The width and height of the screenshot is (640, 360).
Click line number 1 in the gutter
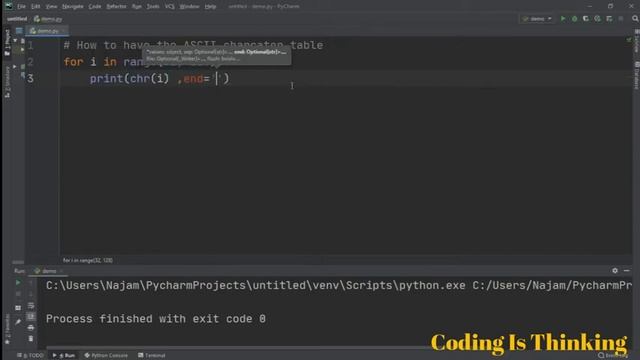coord(31,45)
